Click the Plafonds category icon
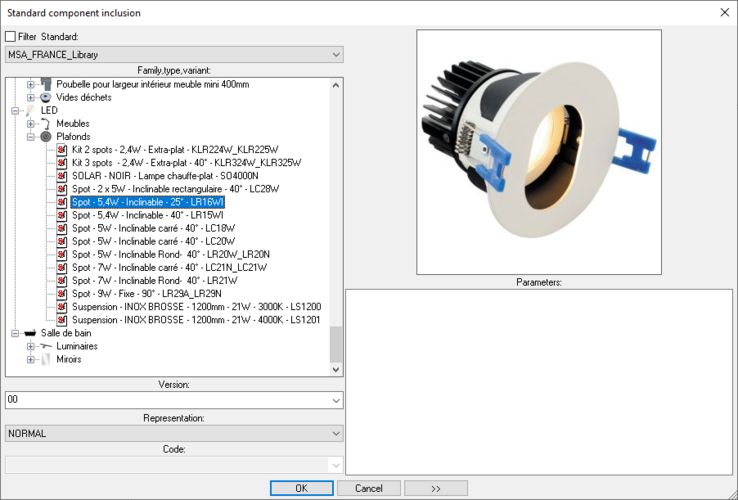The image size is (738, 500). coord(45,136)
